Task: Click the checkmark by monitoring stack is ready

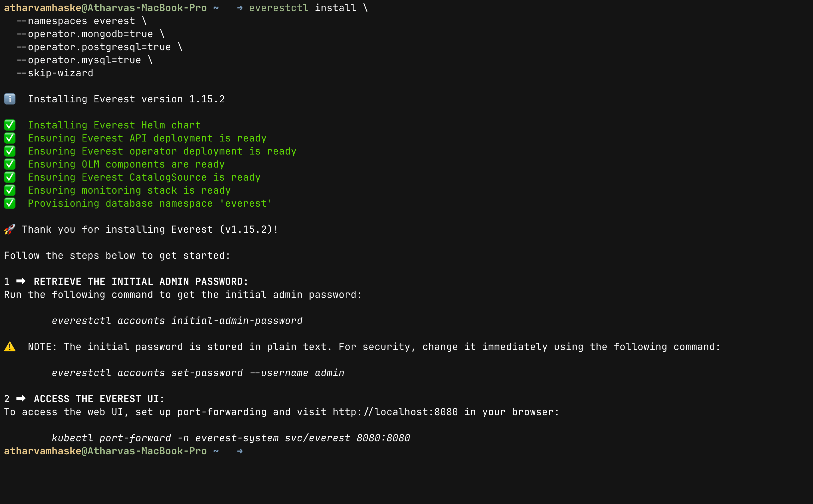Action: pyautogui.click(x=10, y=190)
